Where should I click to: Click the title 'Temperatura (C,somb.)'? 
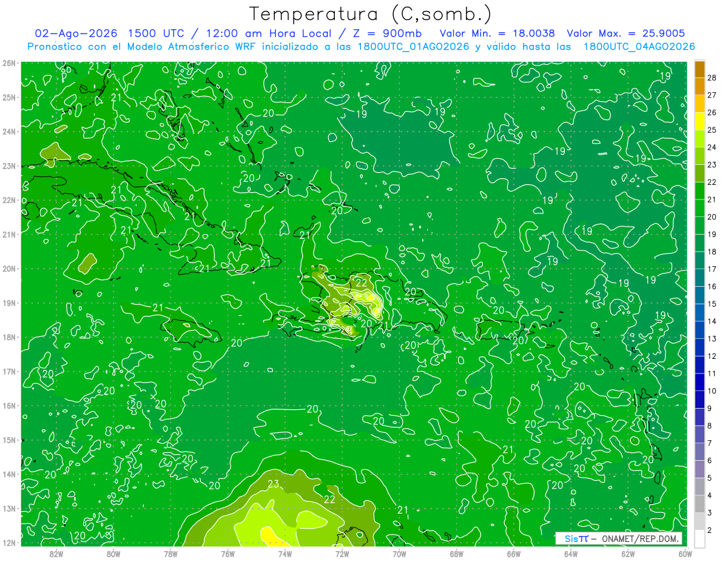click(371, 15)
